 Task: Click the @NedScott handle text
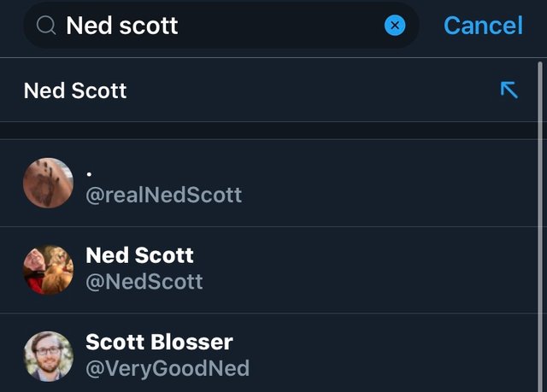[x=144, y=282]
